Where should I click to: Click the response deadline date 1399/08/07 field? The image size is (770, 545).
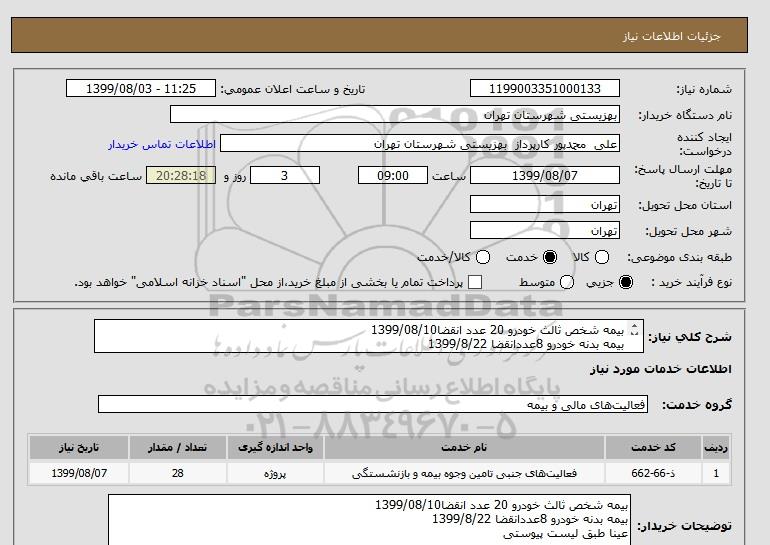click(x=545, y=175)
